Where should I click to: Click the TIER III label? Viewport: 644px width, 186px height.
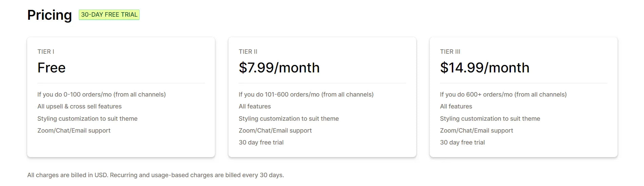[450, 52]
